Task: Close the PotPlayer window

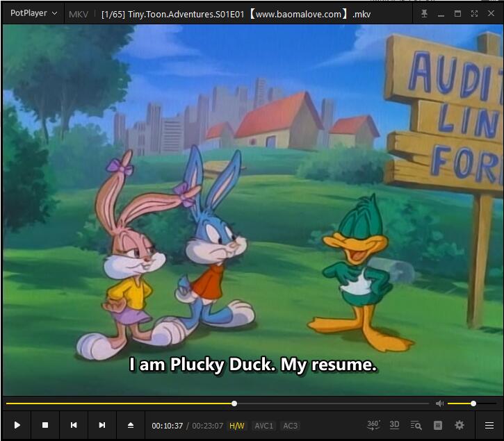Action: tap(491, 13)
